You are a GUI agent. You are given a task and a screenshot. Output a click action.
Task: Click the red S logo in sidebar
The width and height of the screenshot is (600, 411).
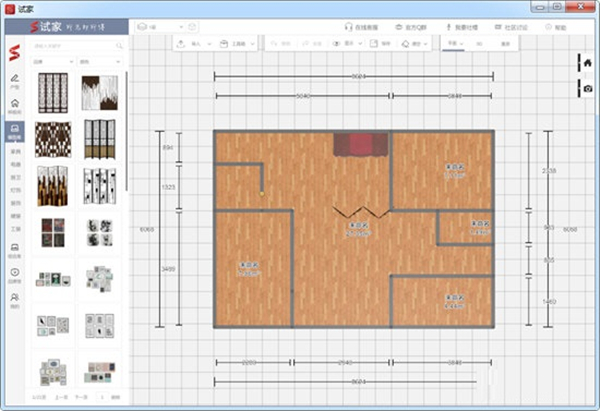point(15,51)
